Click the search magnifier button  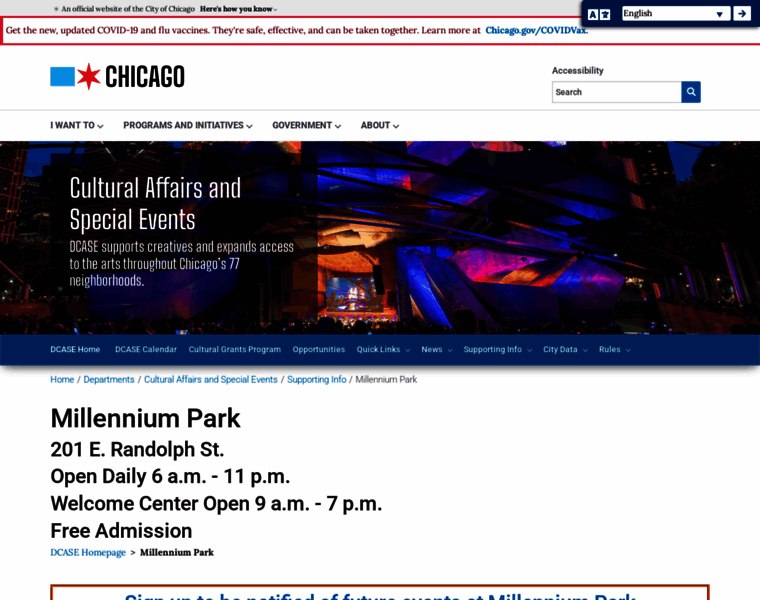[x=691, y=92]
